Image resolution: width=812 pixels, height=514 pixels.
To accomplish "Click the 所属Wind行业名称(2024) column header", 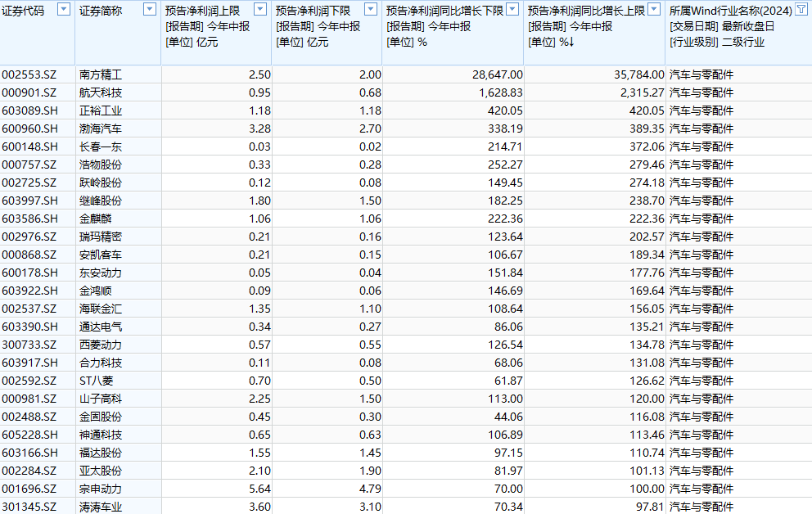I will (730, 11).
